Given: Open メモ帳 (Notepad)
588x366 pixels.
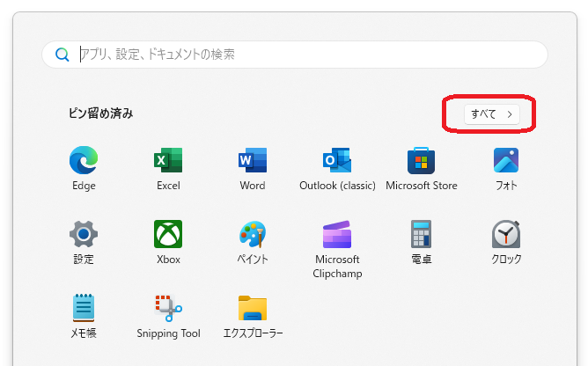Looking at the screenshot, I should (84, 308).
